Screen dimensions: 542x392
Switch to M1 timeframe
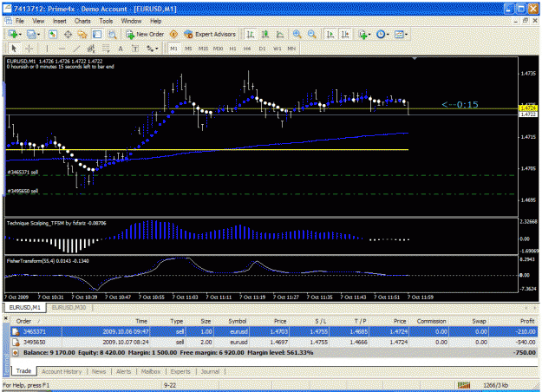[173, 49]
